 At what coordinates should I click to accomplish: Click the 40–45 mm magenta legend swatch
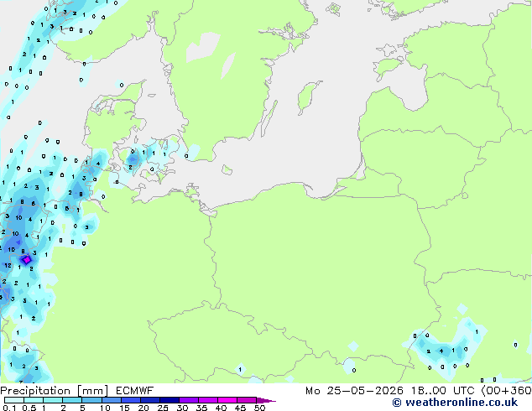click(x=227, y=400)
